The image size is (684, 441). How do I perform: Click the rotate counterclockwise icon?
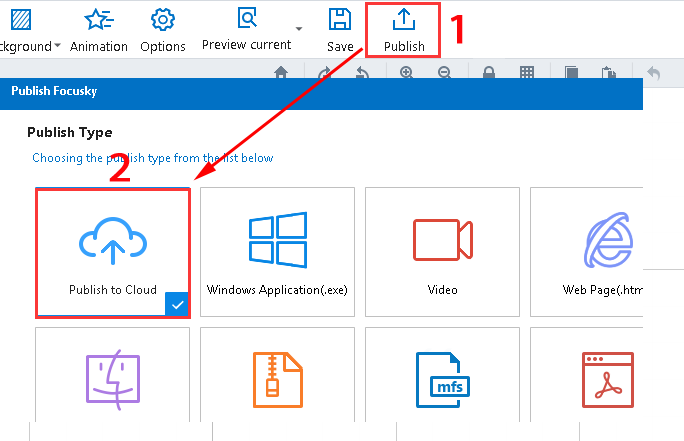pos(363,72)
